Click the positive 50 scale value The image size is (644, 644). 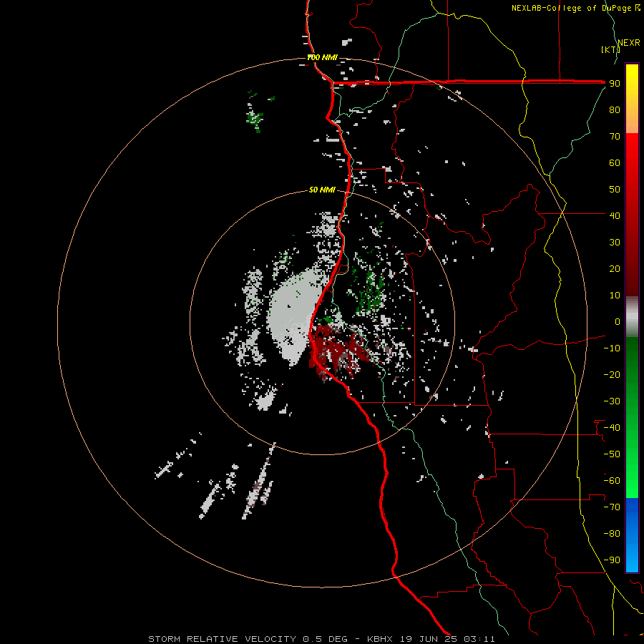pos(615,190)
